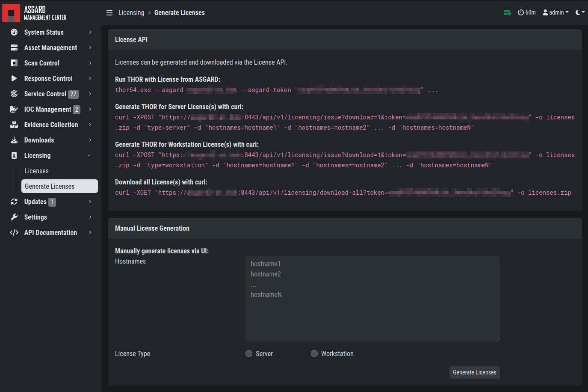
Task: Click the Downloads arrow icon
Action: tap(14, 140)
